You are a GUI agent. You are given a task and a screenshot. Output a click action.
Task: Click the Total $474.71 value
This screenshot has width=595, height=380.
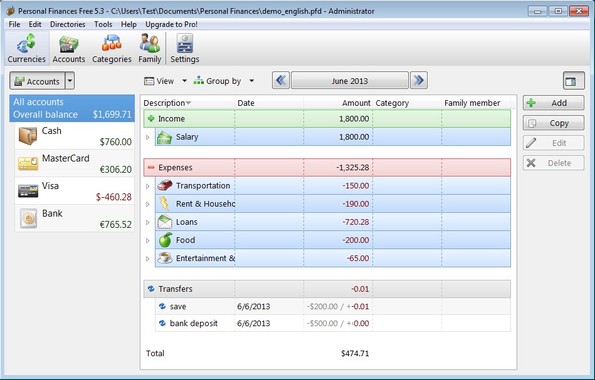click(x=355, y=353)
